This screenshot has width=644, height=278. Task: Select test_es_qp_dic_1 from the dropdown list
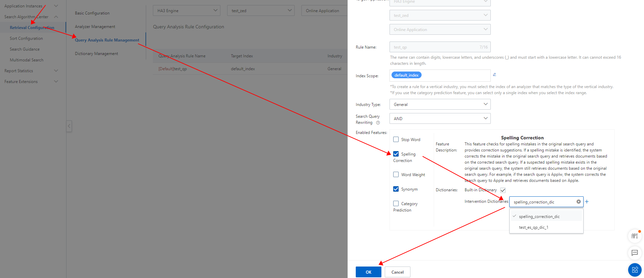coord(546,227)
